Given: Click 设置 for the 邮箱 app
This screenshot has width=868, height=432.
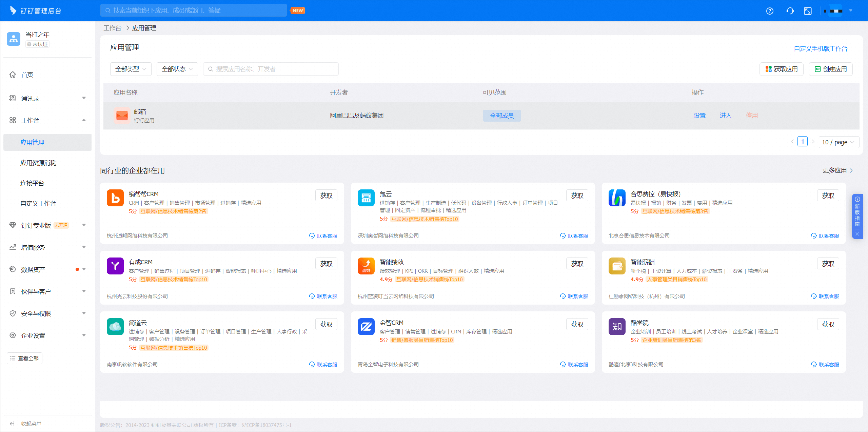Looking at the screenshot, I should [700, 116].
